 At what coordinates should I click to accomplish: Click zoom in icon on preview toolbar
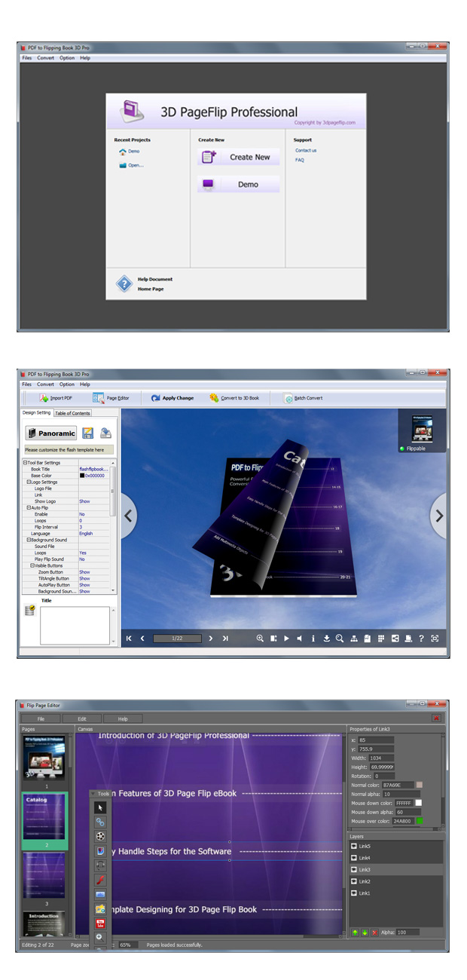click(x=260, y=639)
